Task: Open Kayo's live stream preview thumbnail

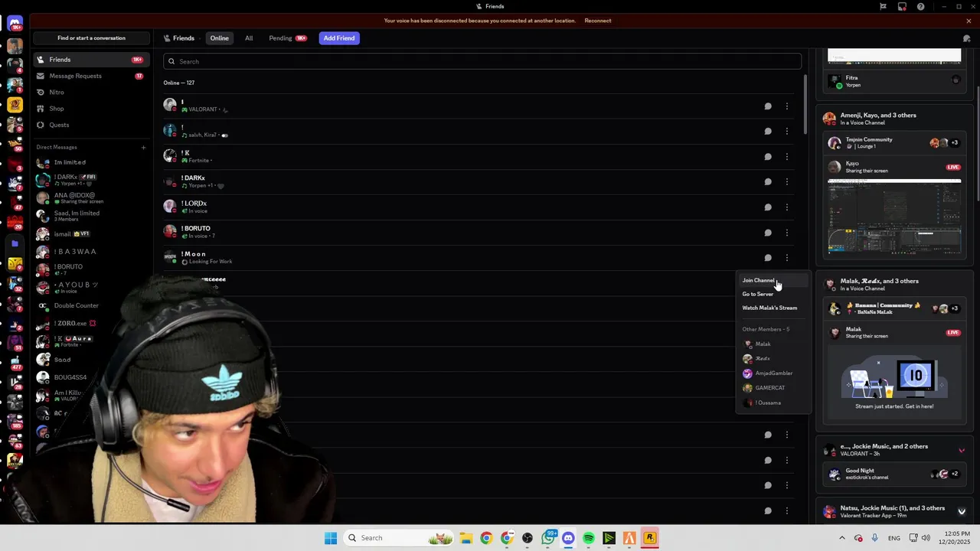Action: pyautogui.click(x=894, y=217)
